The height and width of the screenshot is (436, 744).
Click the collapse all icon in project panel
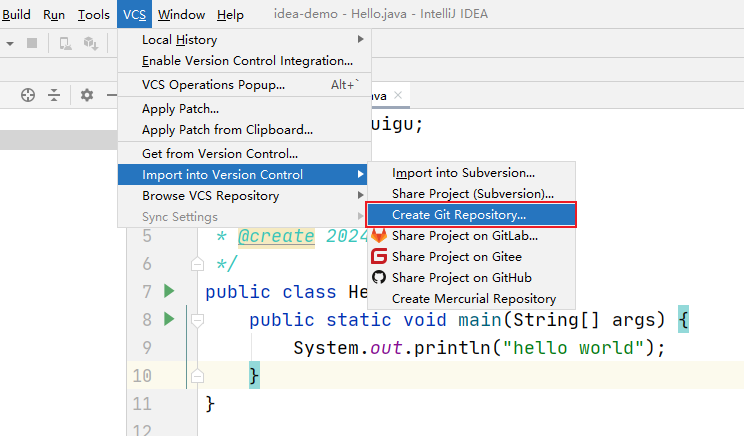tap(54, 95)
